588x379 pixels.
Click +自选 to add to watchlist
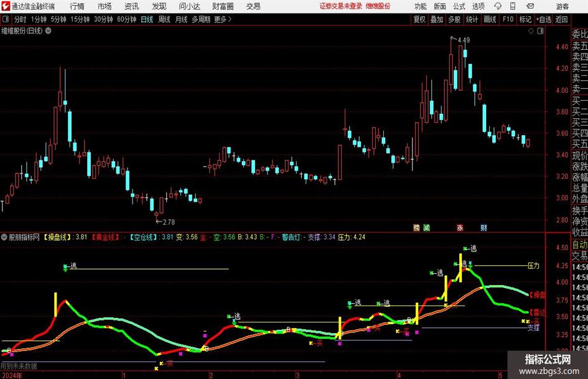pyautogui.click(x=543, y=19)
